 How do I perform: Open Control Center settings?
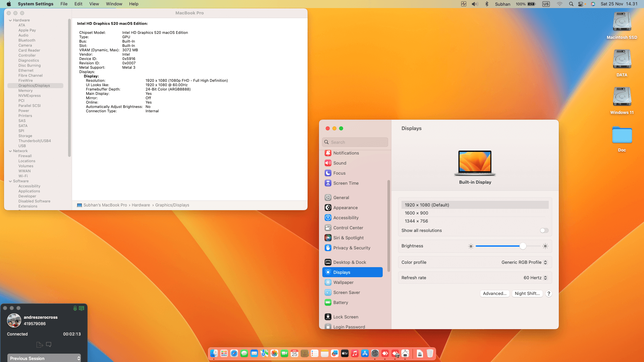click(352, 228)
